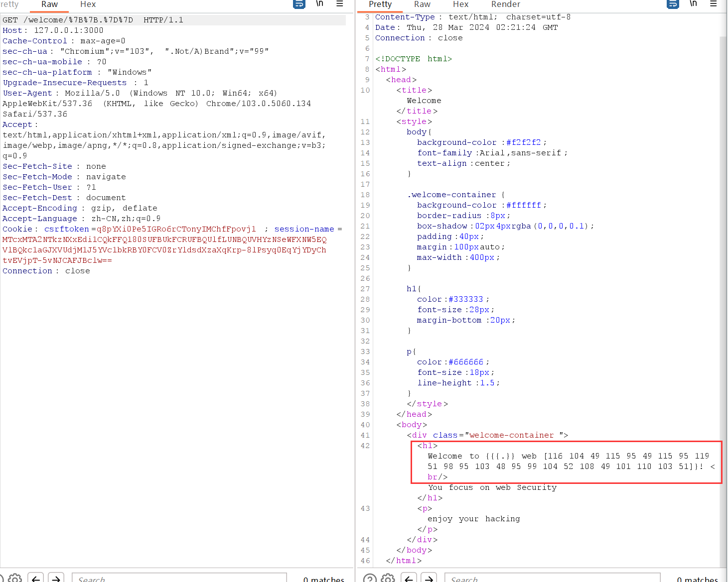
Task: Click the Sec-Fetch-Dest header name
Action: click(x=37, y=198)
